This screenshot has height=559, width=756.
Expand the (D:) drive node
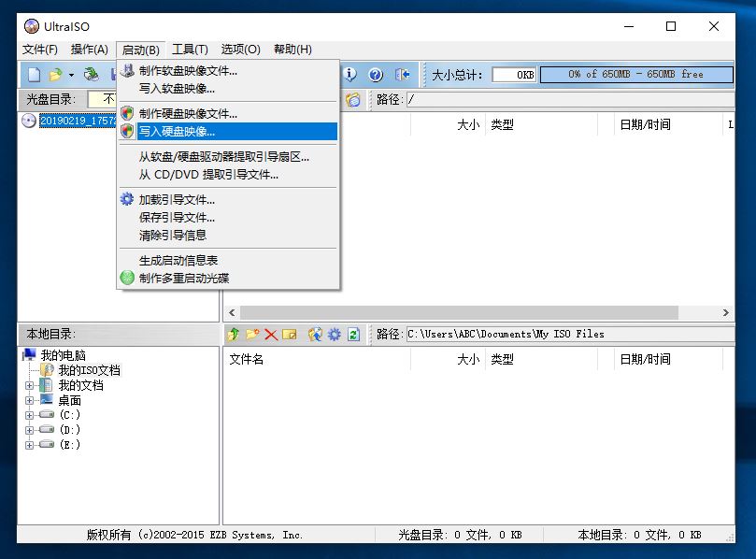tap(29, 430)
